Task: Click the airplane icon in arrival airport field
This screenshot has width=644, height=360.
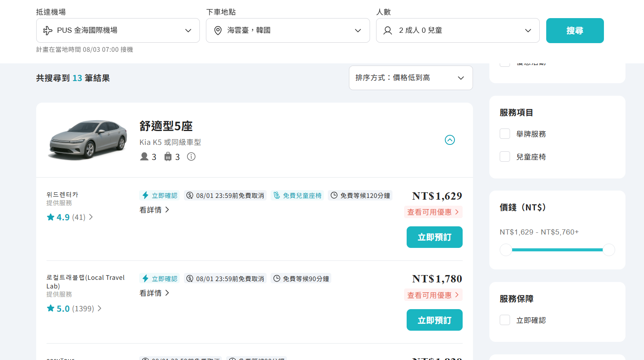Action: click(48, 31)
